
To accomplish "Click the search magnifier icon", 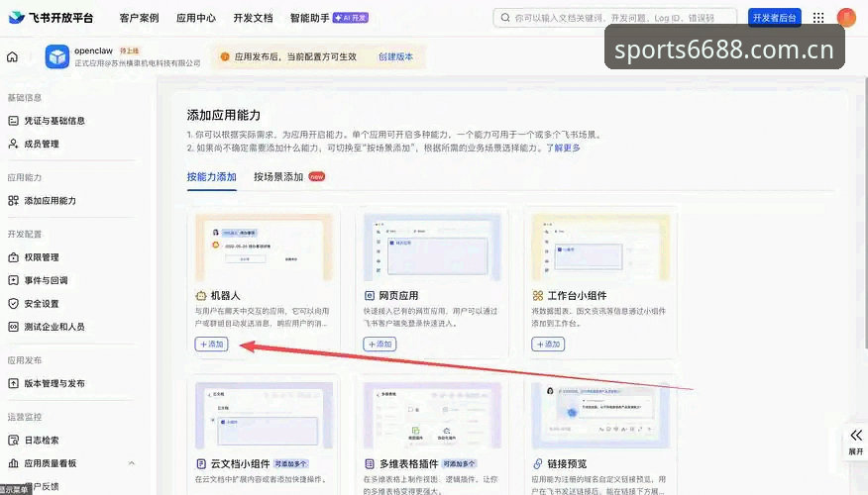I will [x=505, y=18].
